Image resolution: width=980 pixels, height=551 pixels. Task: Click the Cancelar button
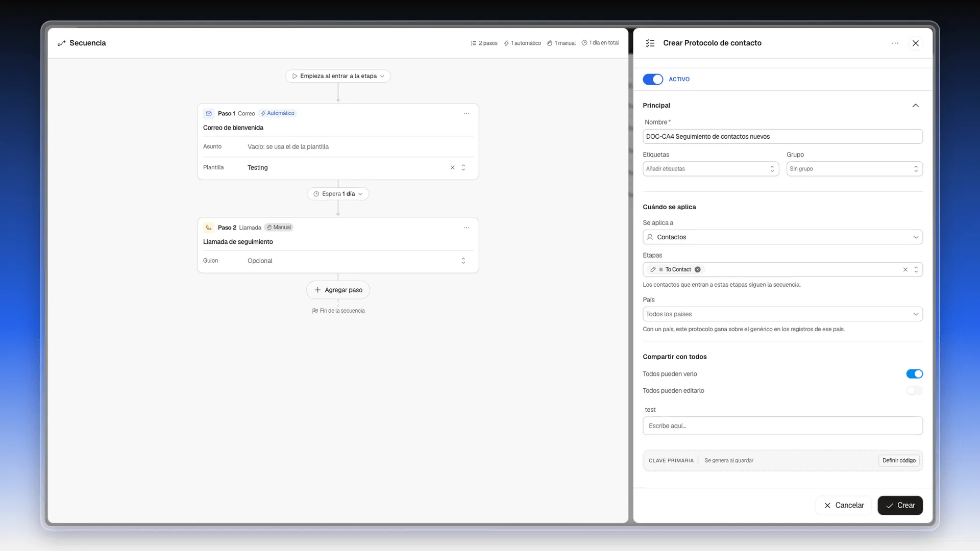point(843,505)
